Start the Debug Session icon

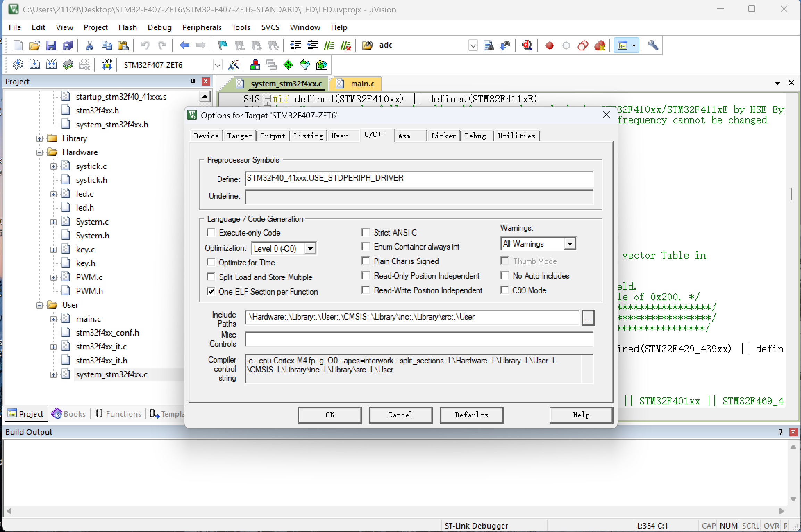pos(527,45)
